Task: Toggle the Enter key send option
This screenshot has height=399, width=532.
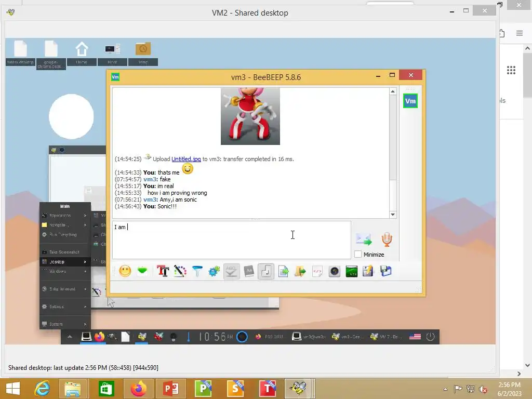Action: pyautogui.click(x=266, y=271)
